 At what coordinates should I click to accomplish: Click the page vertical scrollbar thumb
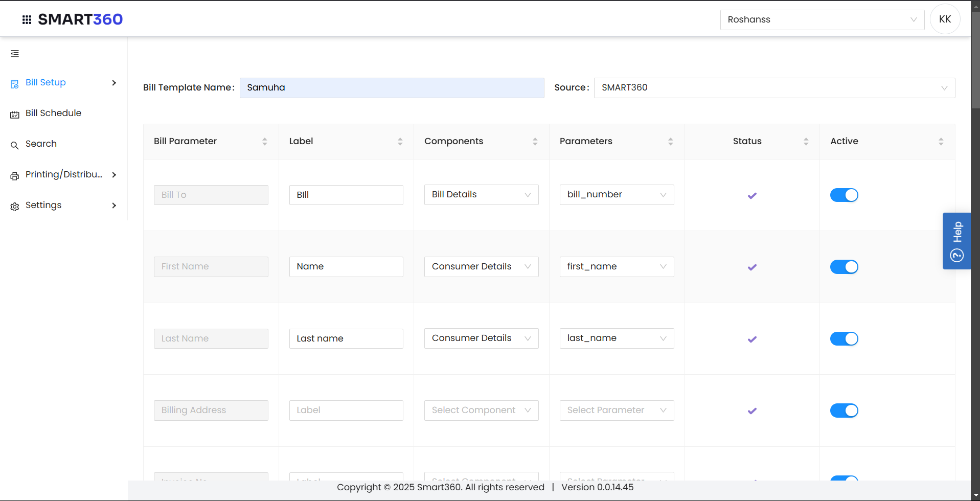click(975, 60)
